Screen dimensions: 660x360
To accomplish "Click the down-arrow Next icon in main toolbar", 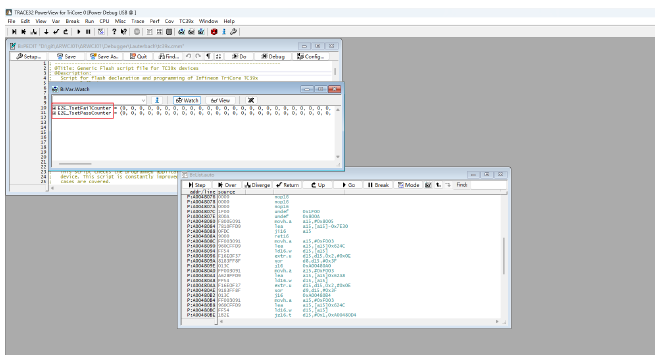I will pos(46,32).
